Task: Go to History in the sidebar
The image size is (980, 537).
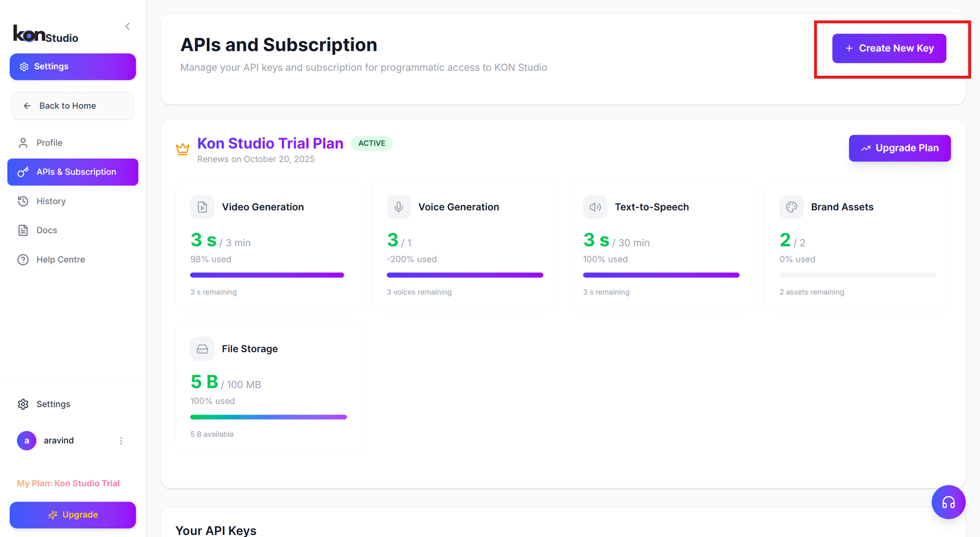Action: [x=51, y=201]
